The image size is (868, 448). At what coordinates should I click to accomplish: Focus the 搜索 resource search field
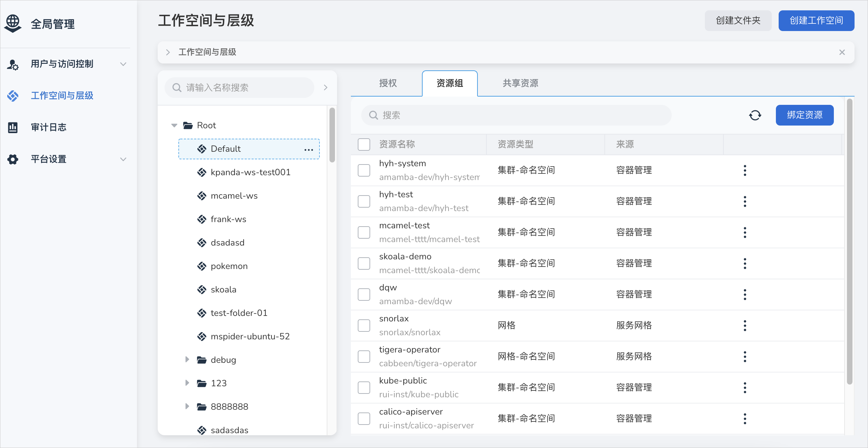coord(516,115)
